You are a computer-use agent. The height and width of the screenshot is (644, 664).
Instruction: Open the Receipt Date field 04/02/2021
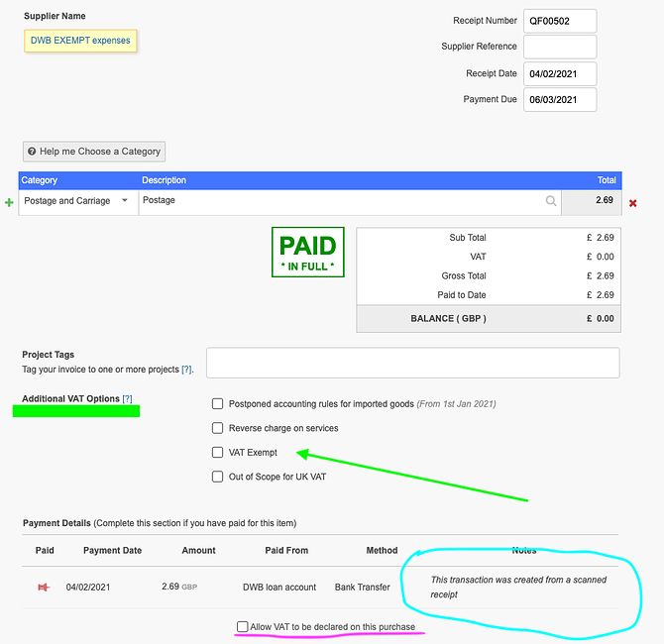[560, 73]
